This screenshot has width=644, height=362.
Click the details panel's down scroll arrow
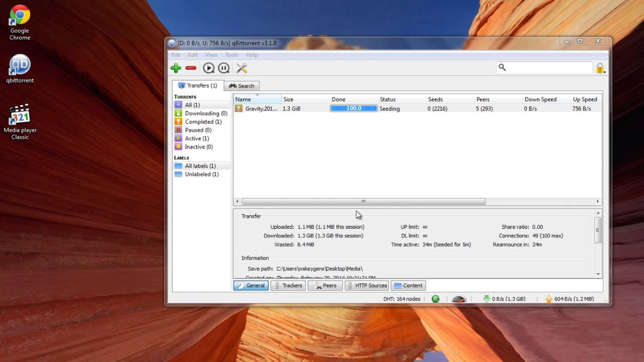598,274
